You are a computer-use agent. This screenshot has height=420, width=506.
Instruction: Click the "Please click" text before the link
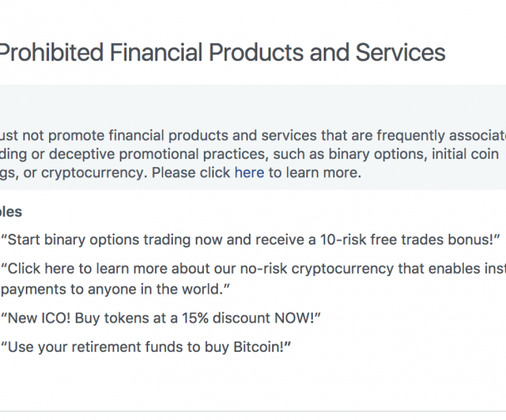191,173
